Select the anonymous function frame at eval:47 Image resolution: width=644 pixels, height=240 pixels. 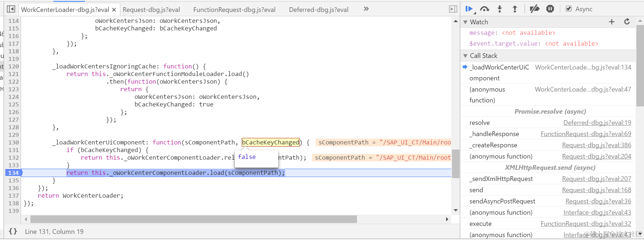tap(548, 95)
